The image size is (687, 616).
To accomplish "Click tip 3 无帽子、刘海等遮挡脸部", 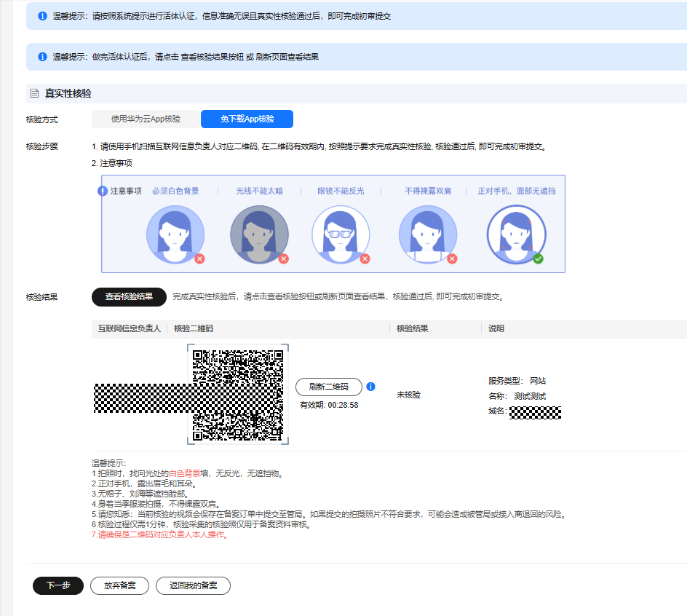I will coord(140,494).
